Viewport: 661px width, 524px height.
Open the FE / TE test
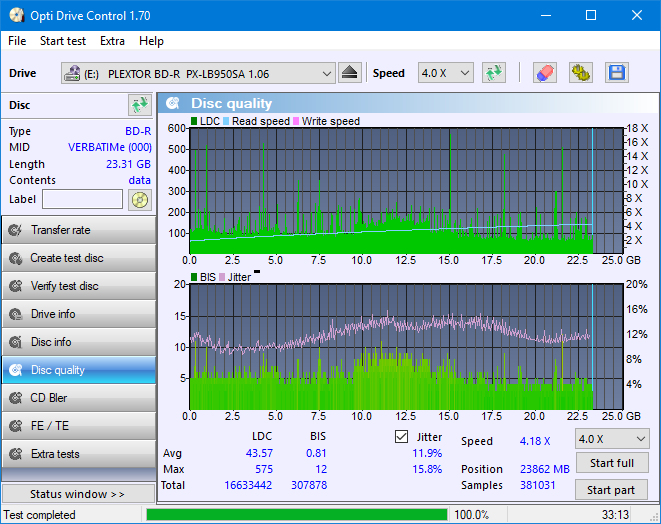pos(79,426)
